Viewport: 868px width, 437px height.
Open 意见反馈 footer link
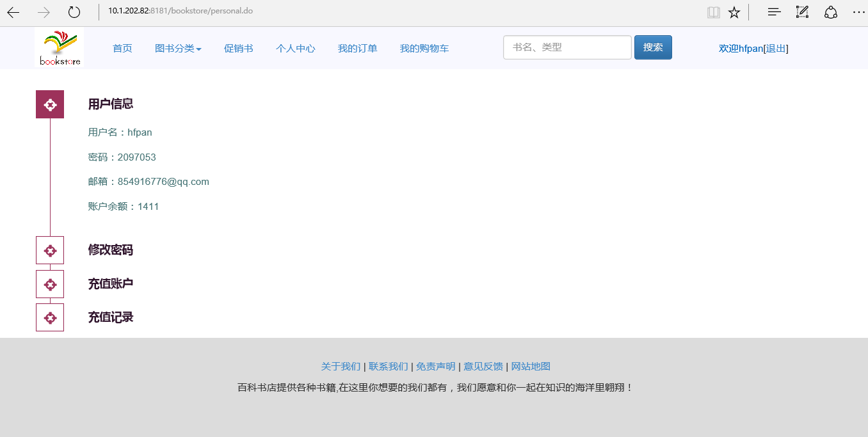pos(483,367)
